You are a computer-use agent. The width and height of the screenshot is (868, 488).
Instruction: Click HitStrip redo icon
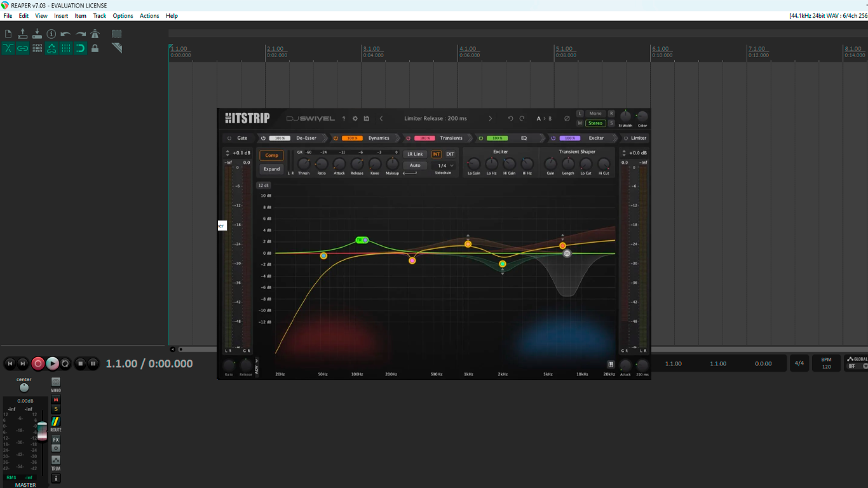pyautogui.click(x=522, y=119)
